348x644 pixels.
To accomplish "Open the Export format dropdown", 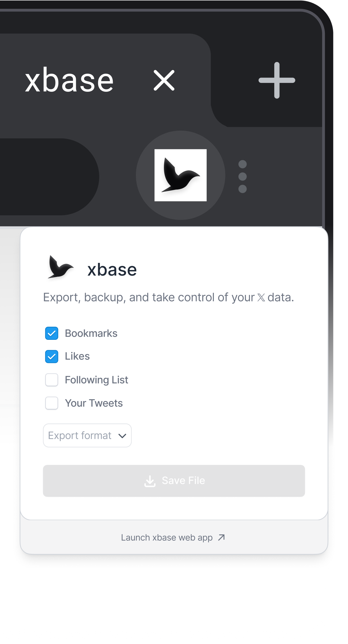I will (87, 435).
